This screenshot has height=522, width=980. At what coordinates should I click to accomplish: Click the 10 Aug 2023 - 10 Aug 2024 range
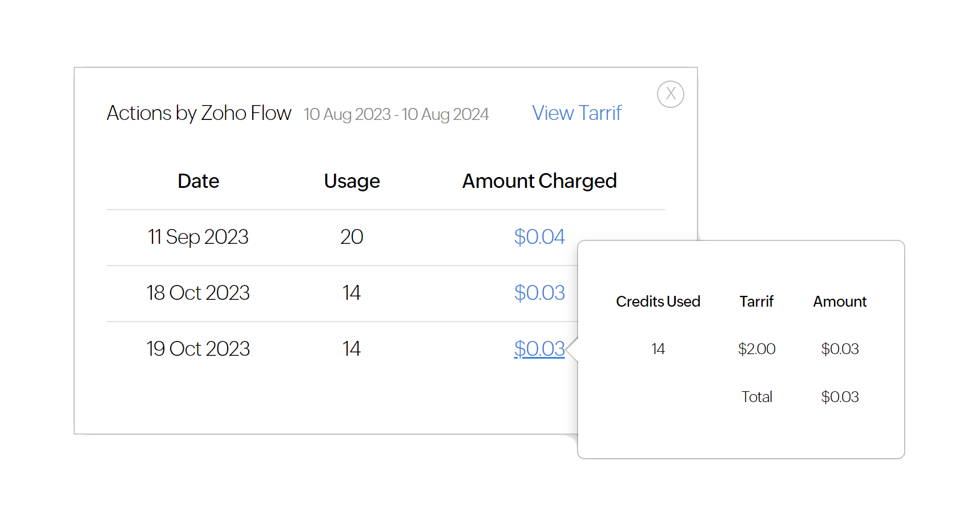[x=396, y=114]
